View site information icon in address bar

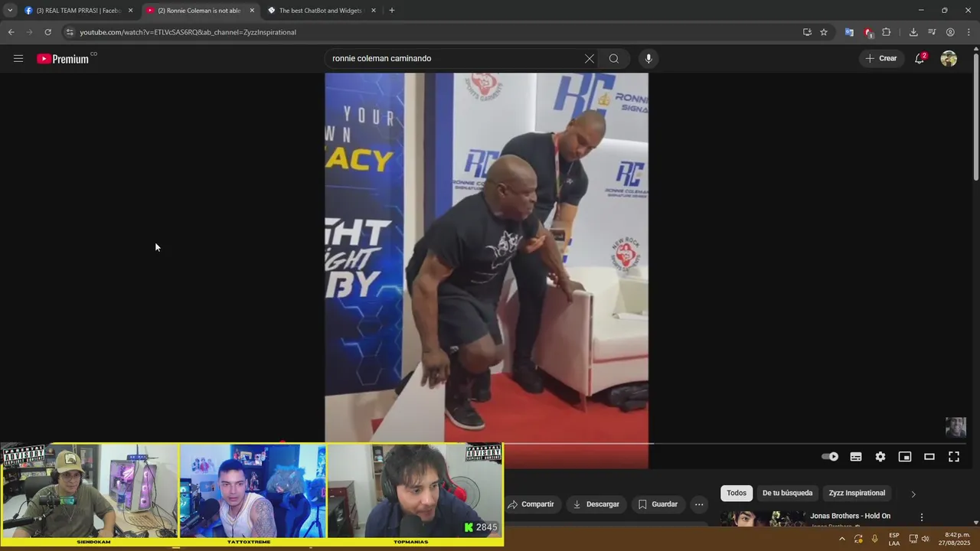click(x=70, y=32)
